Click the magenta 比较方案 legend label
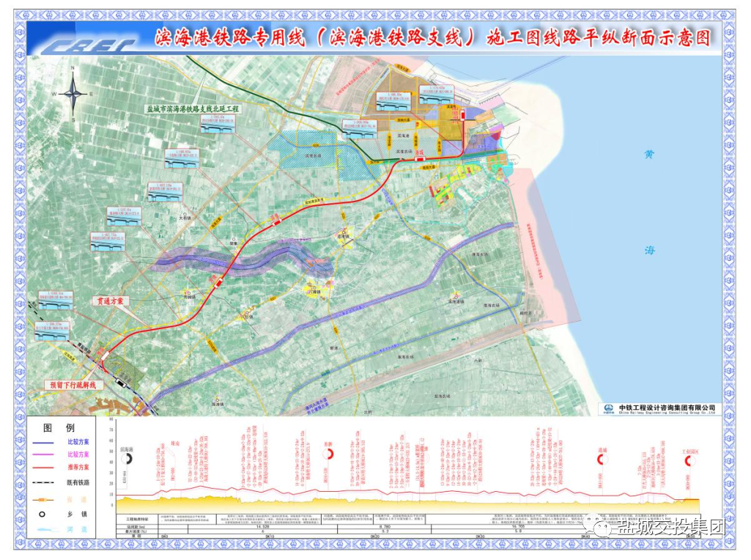751x560 pixels. (x=78, y=455)
